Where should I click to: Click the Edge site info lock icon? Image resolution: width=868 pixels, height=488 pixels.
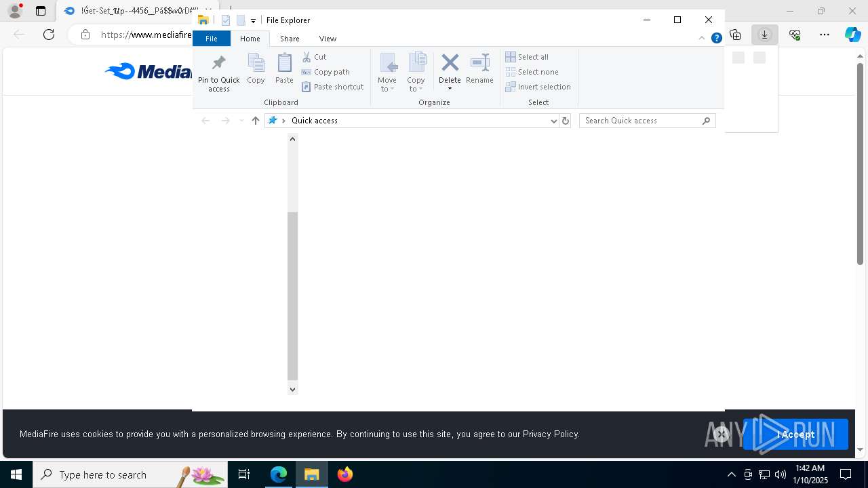85,35
